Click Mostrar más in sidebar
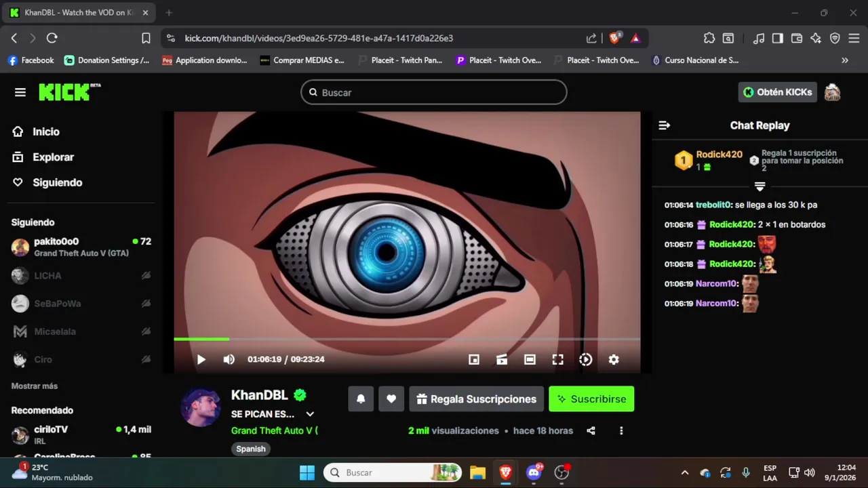The height and width of the screenshot is (488, 868). [x=35, y=386]
